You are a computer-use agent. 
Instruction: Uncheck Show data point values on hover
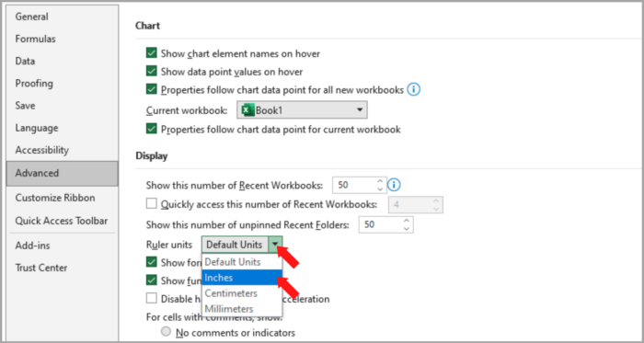[x=152, y=71]
